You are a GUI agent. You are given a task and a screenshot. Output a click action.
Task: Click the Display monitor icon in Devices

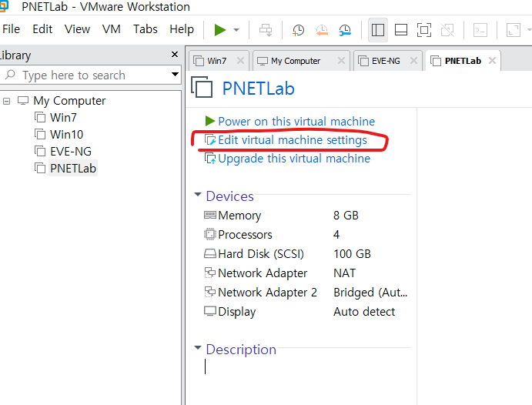coord(210,311)
